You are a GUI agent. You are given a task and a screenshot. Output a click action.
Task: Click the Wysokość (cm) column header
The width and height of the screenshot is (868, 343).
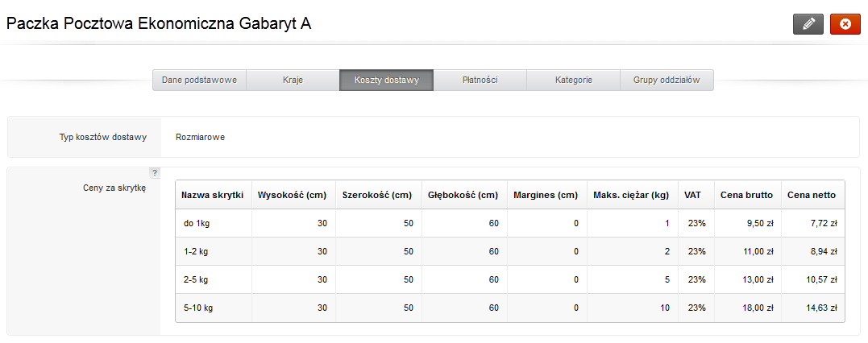click(x=292, y=195)
